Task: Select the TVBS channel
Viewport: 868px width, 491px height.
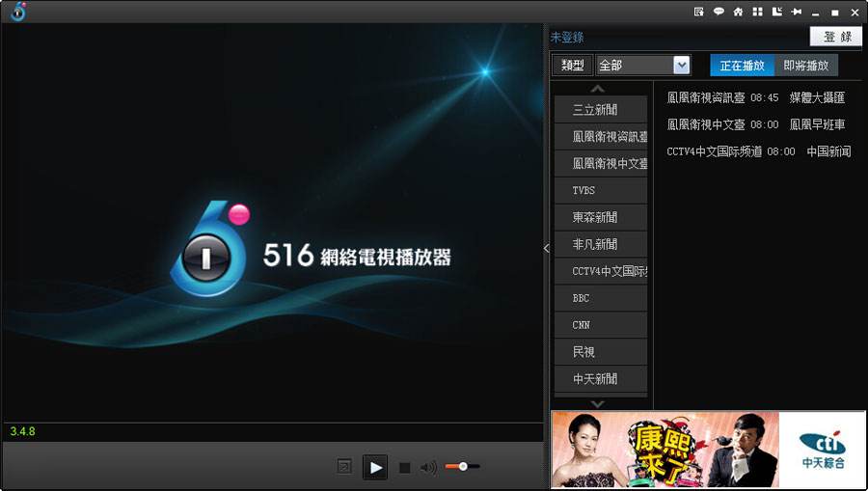Action: (x=601, y=190)
